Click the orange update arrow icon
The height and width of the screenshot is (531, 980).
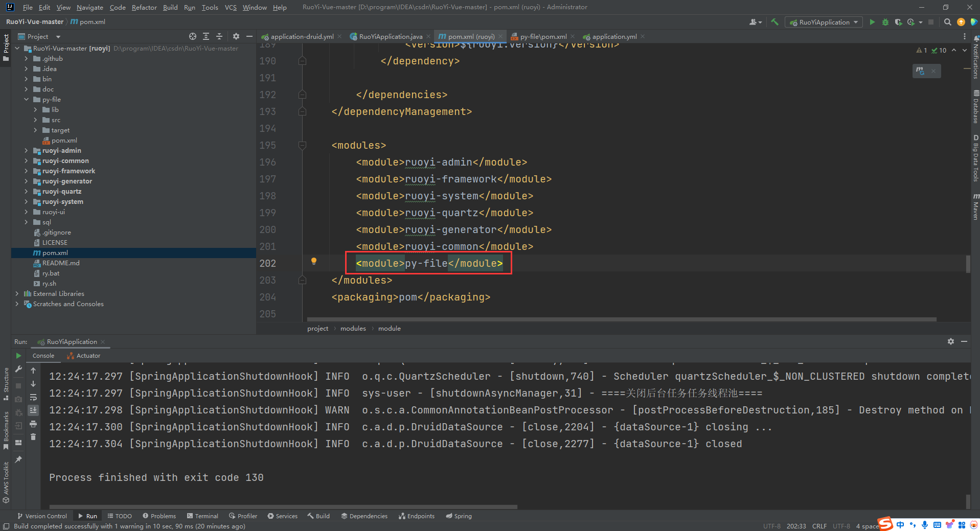point(961,22)
